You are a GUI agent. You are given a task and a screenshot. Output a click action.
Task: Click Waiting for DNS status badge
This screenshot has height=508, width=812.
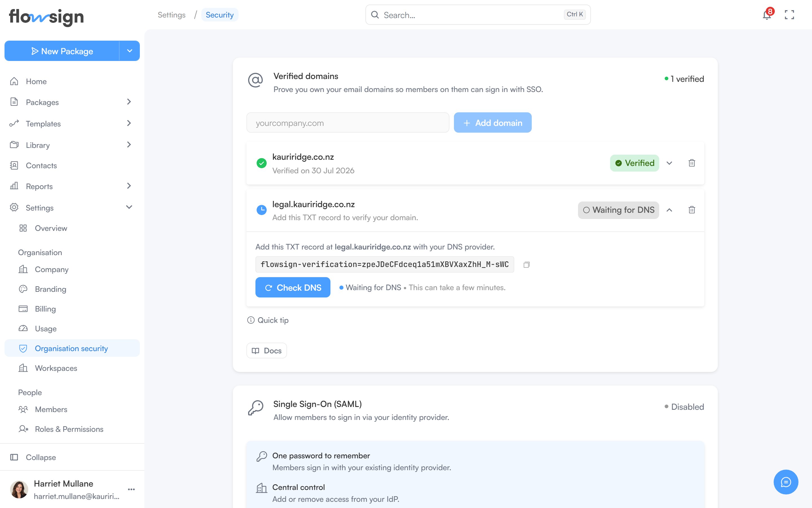coord(618,210)
